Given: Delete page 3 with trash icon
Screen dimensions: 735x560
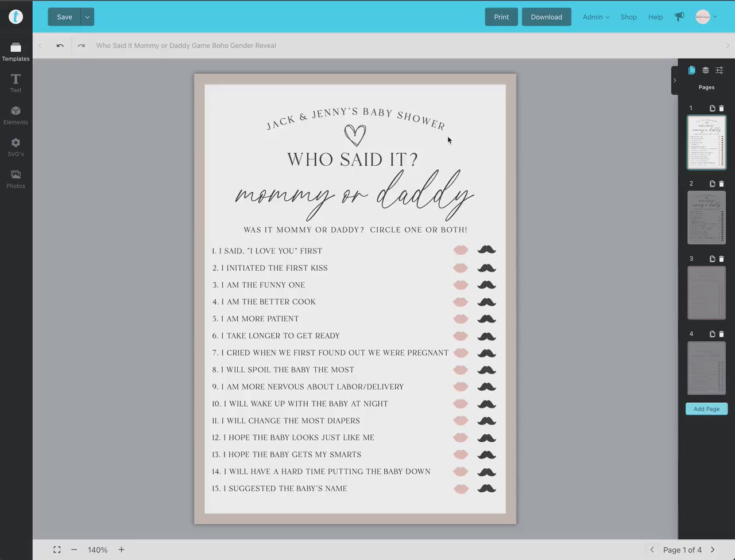Looking at the screenshot, I should pyautogui.click(x=721, y=259).
